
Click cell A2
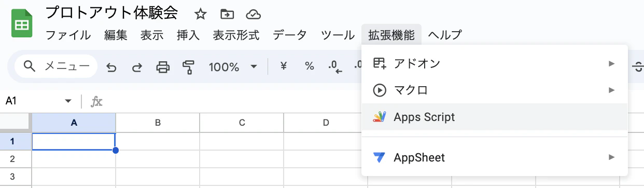[x=74, y=159]
